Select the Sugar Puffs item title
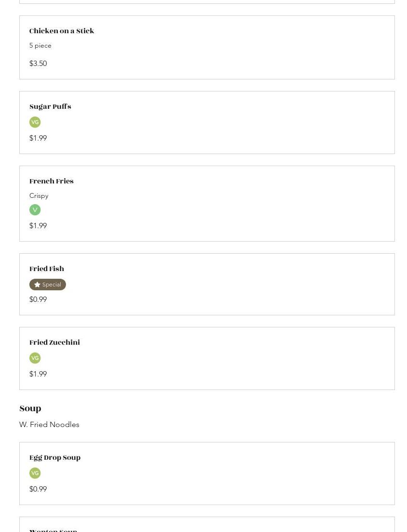 [x=50, y=107]
